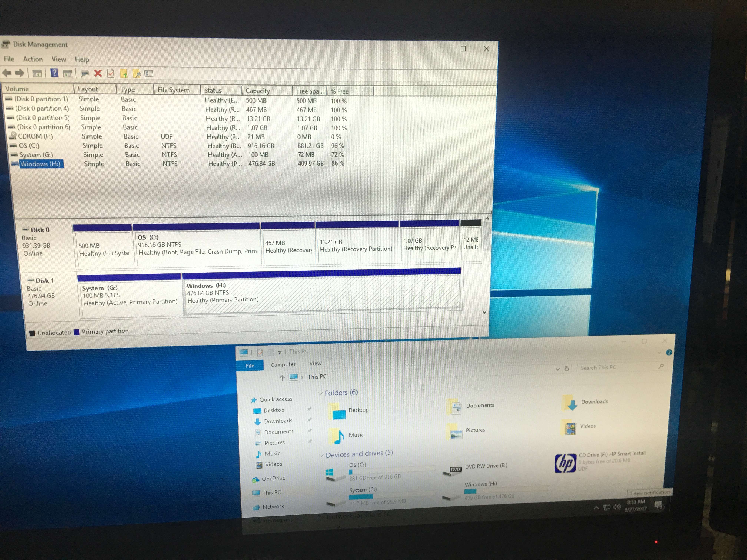Sort by the File System column header
747x560 pixels.
point(177,90)
